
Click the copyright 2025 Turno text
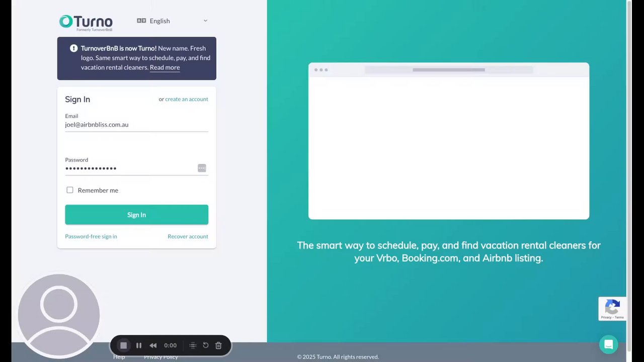coord(338,357)
